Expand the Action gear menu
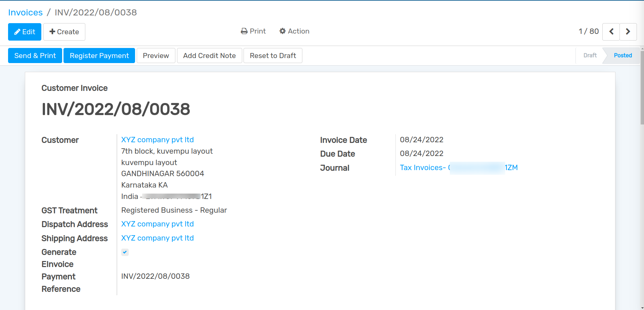 tap(294, 31)
